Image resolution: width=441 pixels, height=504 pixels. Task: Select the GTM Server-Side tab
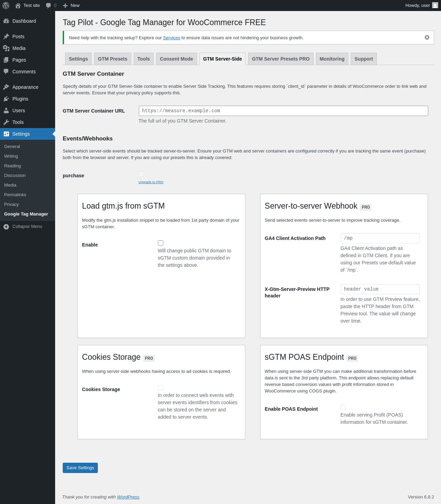(223, 59)
